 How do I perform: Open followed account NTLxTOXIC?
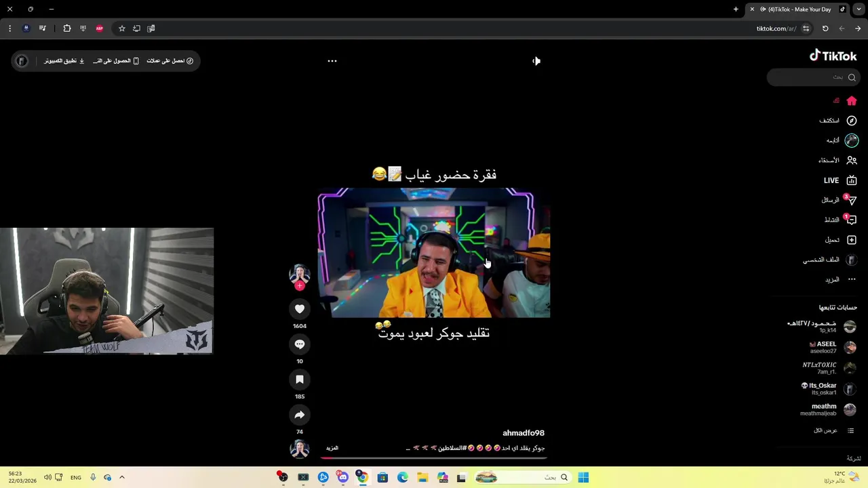[x=829, y=368]
